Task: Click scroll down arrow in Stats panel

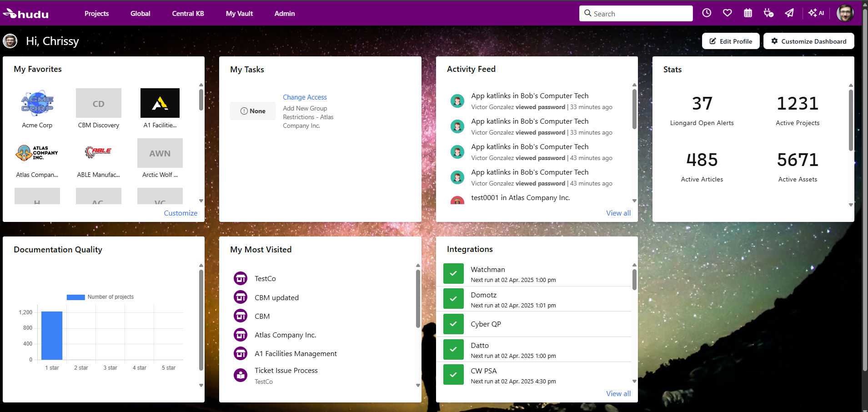Action: [x=851, y=205]
